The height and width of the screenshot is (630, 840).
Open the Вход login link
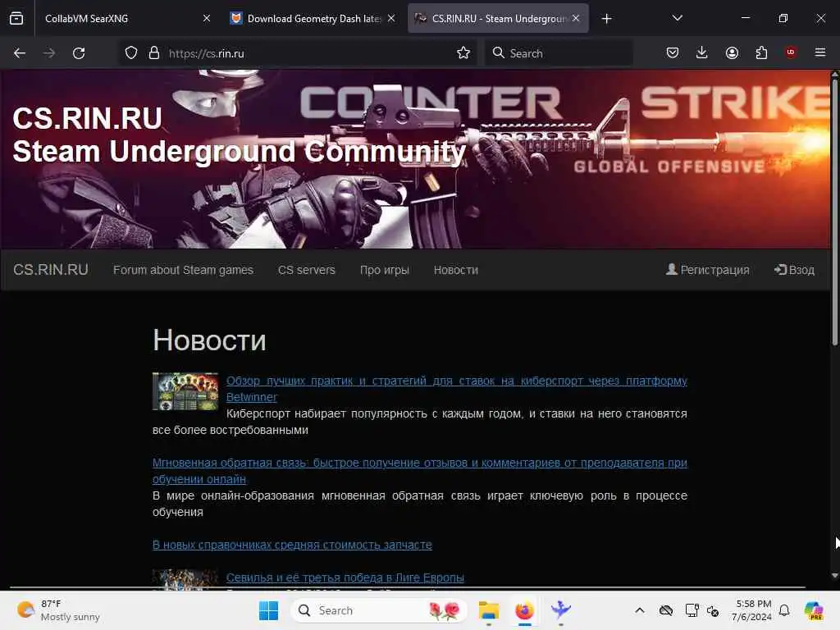[794, 270]
